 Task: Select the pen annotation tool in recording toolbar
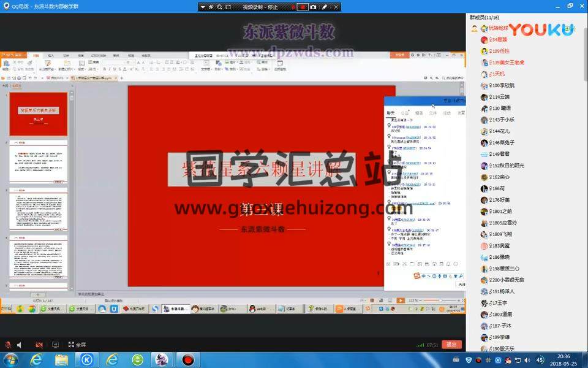point(325,7)
